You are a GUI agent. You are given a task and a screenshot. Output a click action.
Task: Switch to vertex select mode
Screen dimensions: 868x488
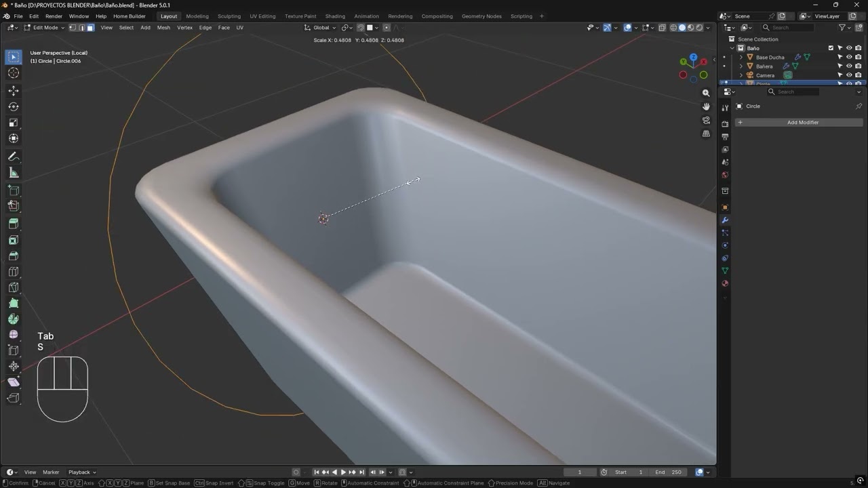pos(73,28)
